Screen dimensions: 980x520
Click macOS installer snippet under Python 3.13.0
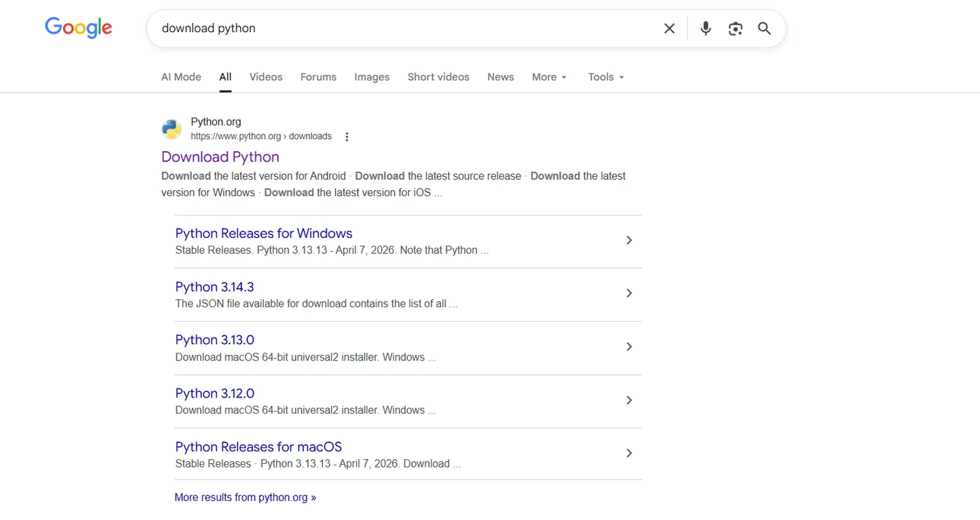pos(305,357)
